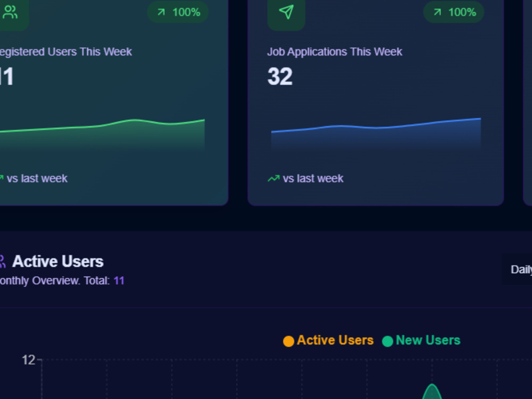The image size is (532, 399).
Task: Toggle the New Users legend item
Action: pyautogui.click(x=421, y=340)
